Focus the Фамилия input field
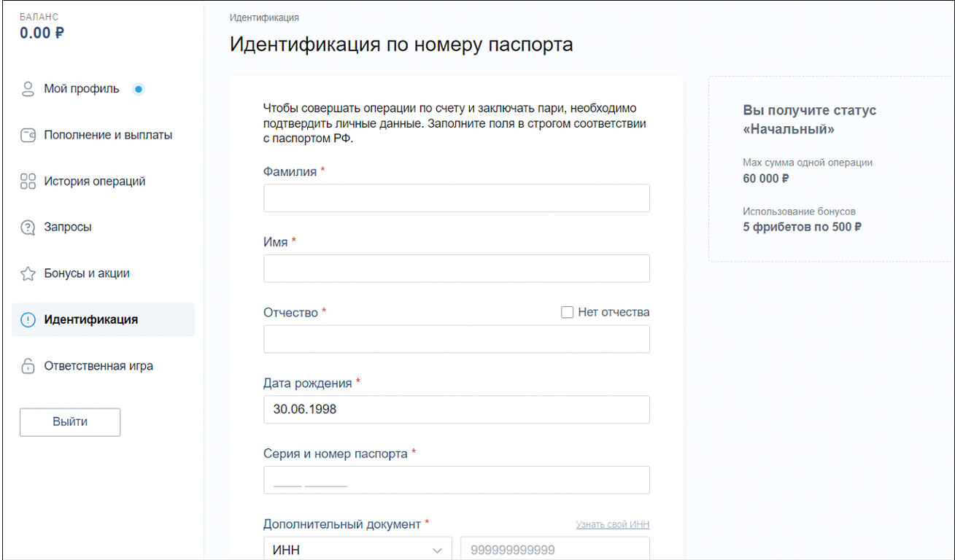The width and height of the screenshot is (955, 560). click(x=457, y=198)
